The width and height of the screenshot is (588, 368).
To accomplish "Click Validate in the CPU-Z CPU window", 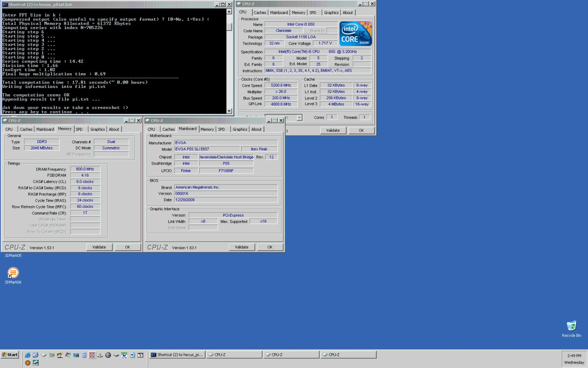I will (x=333, y=130).
